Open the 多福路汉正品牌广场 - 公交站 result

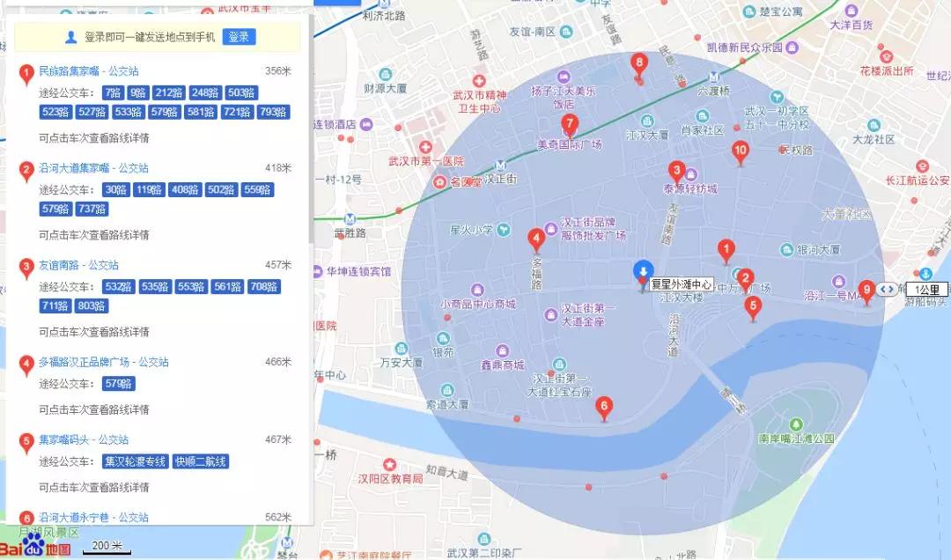(x=104, y=362)
